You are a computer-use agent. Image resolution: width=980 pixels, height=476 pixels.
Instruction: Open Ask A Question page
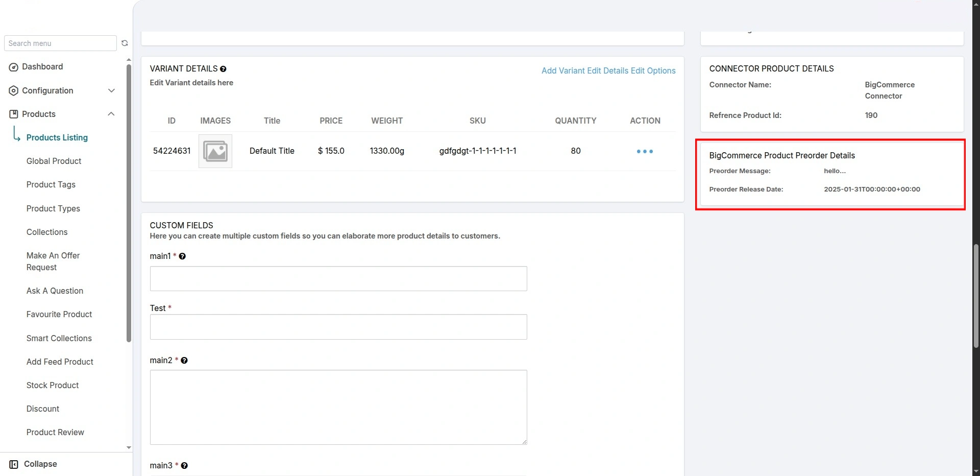(55, 291)
